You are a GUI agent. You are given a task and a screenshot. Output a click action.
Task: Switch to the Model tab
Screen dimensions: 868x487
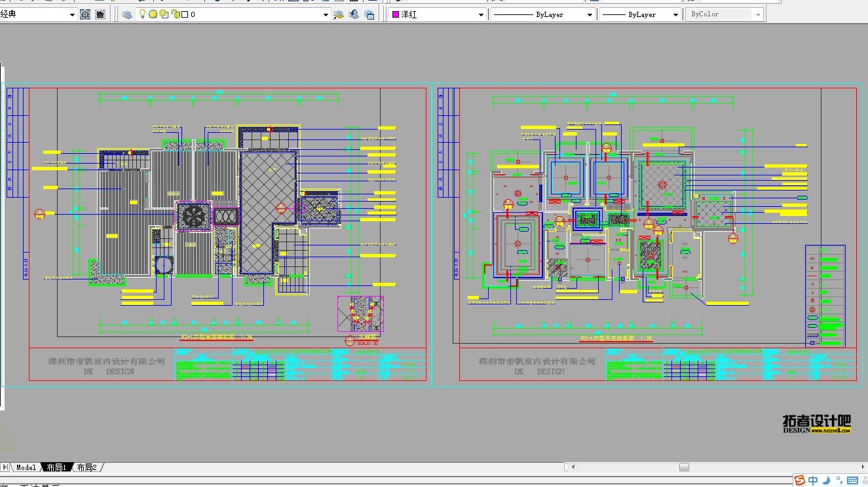(26, 467)
